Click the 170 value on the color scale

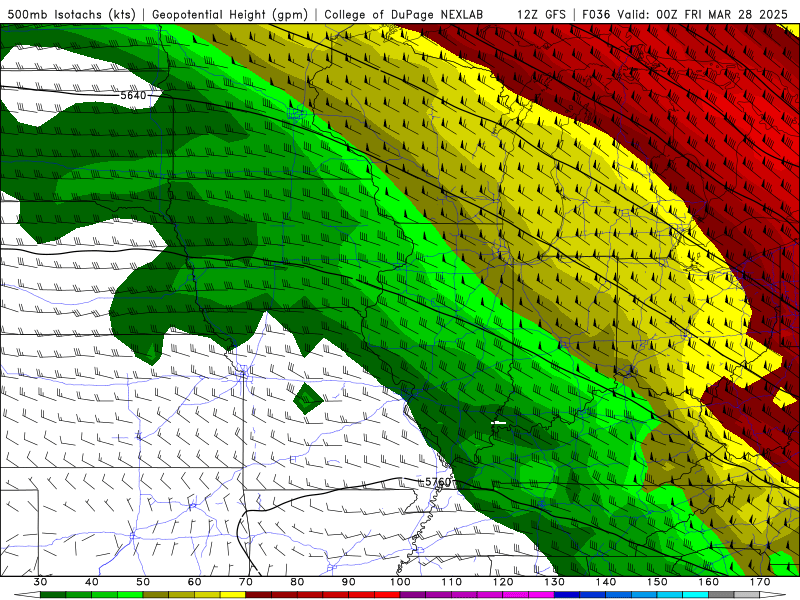(x=760, y=582)
